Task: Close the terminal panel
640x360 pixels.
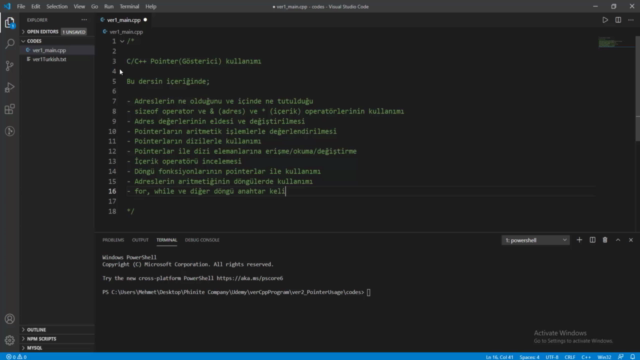Action: pos(631,240)
